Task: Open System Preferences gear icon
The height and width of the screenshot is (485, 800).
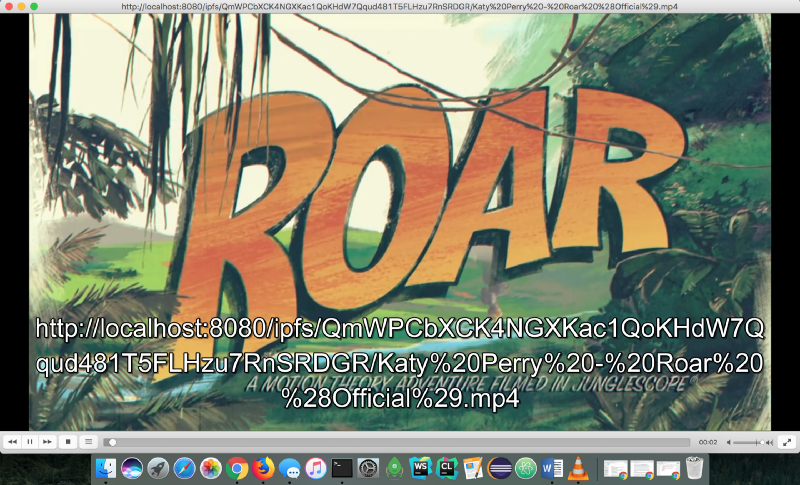Action: pyautogui.click(x=368, y=468)
